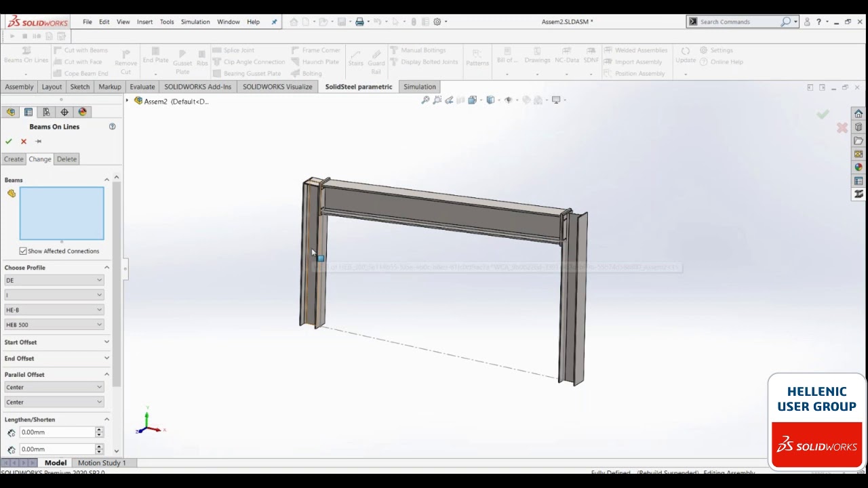Open the Design Library icon in task pane
This screenshot has height=488, width=868.
point(859,127)
